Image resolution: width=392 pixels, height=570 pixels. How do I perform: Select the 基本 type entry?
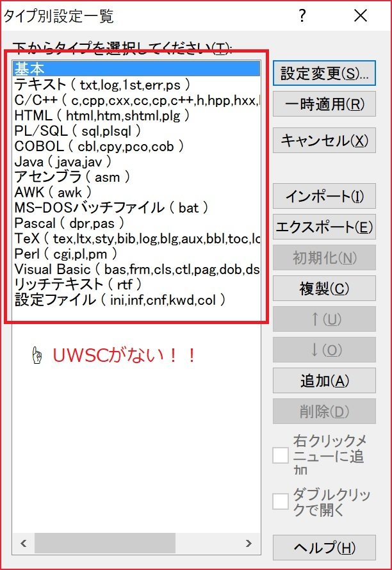coord(136,69)
